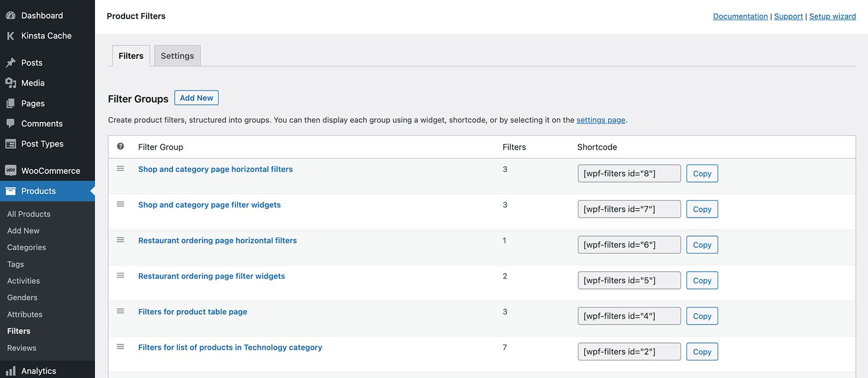
Task: Click the Comments speech bubble icon
Action: [x=11, y=123]
